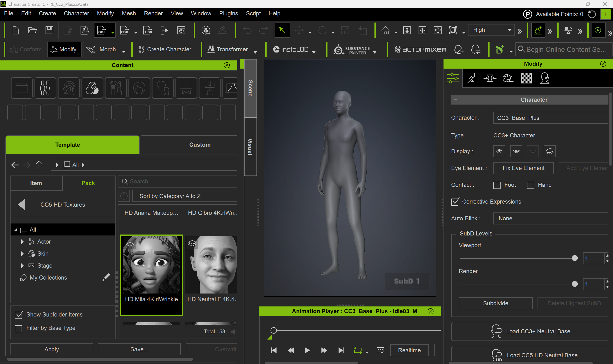613x364 pixels.
Task: Collapse the All tree node
Action: 15,230
